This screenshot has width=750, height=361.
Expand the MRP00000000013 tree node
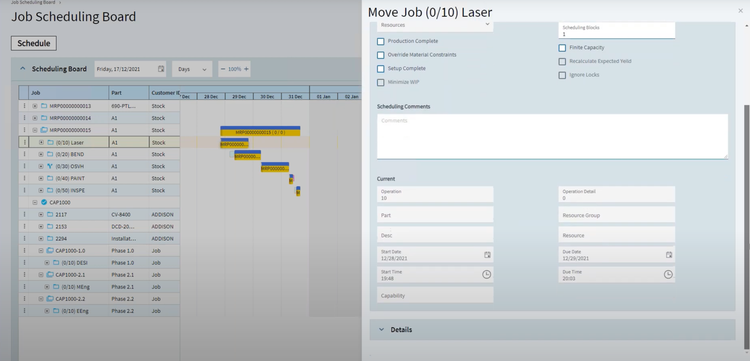click(35, 106)
